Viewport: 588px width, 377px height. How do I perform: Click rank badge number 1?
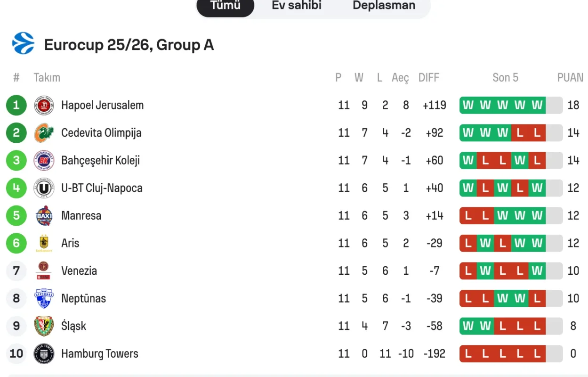coord(16,105)
